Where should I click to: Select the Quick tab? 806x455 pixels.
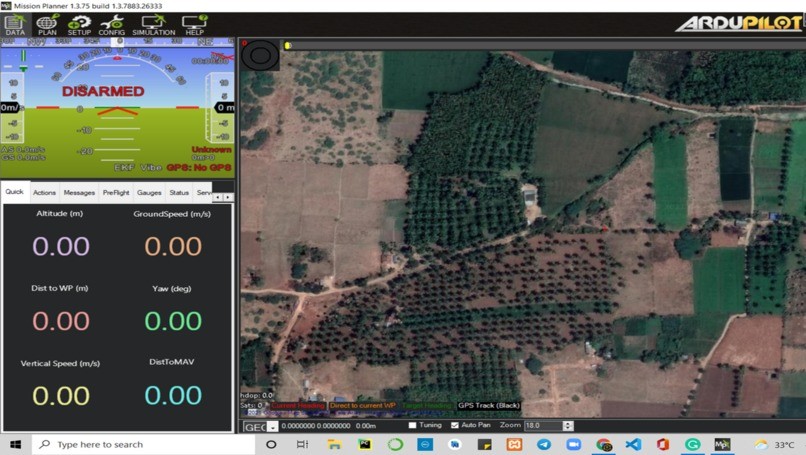[x=14, y=192]
